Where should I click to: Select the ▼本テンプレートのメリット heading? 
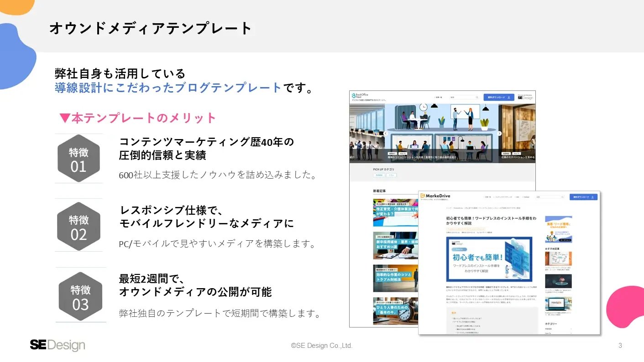point(138,118)
